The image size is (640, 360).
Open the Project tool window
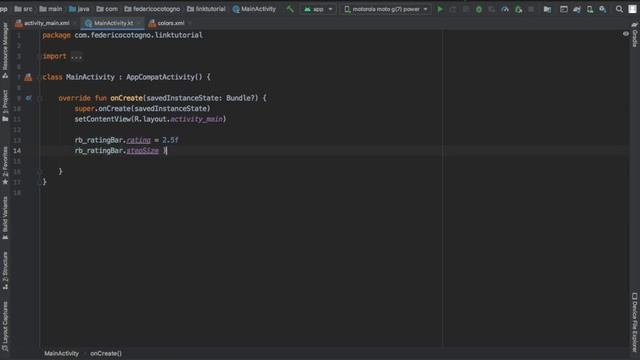point(5,105)
